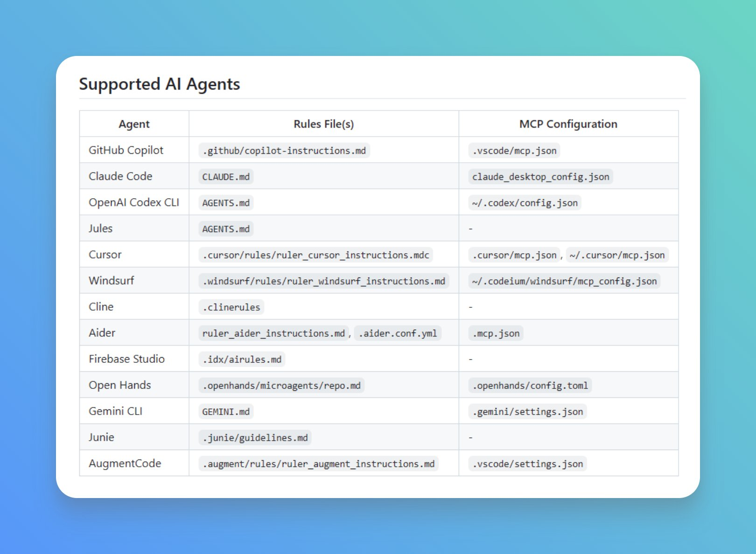Click the 'CLAUDE.md' code text
This screenshot has height=554, width=756.
click(x=226, y=177)
